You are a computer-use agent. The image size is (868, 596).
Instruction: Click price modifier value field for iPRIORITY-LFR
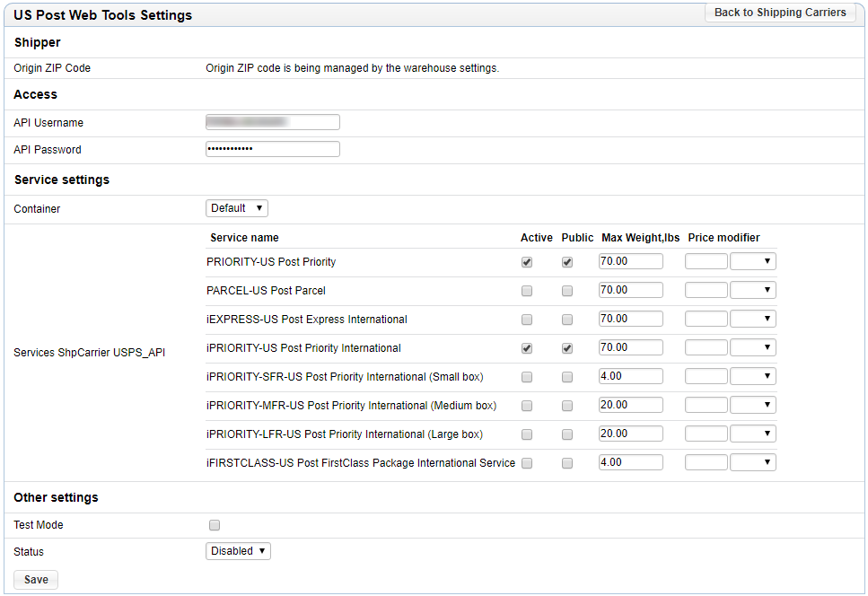tap(706, 434)
